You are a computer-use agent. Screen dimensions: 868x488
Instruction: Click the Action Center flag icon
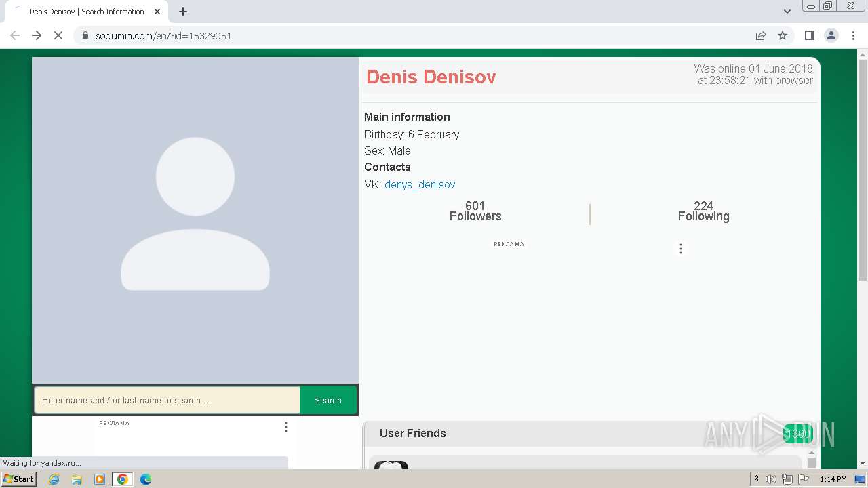pyautogui.click(x=804, y=479)
